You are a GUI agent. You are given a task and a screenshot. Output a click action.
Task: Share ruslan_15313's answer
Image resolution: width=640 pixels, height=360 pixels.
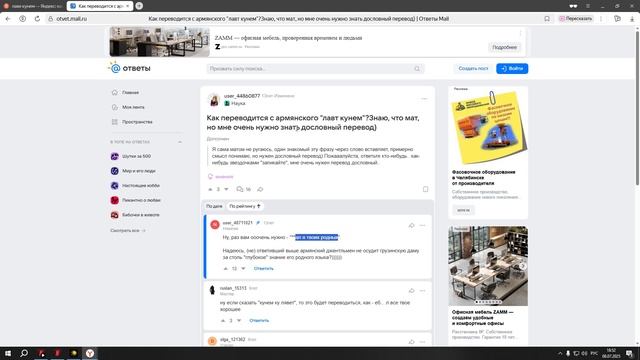(x=411, y=291)
